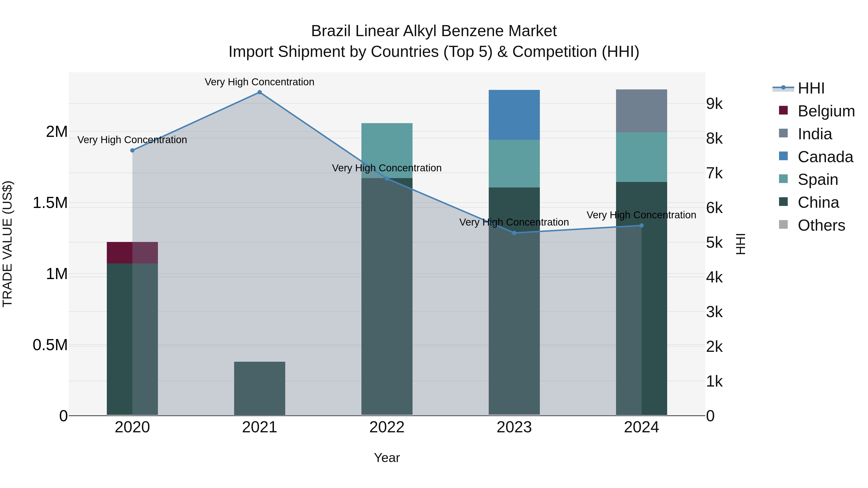Click the 2021 HHI data point marker
The height and width of the screenshot is (488, 868).
[x=259, y=92]
